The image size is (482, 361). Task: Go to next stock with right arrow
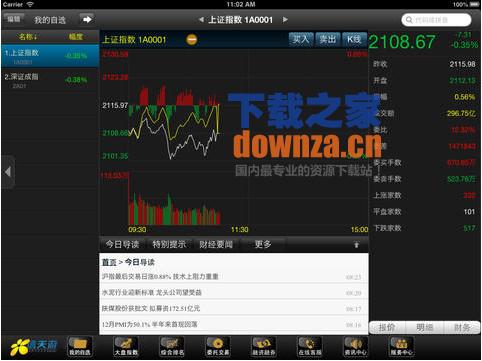285,20
